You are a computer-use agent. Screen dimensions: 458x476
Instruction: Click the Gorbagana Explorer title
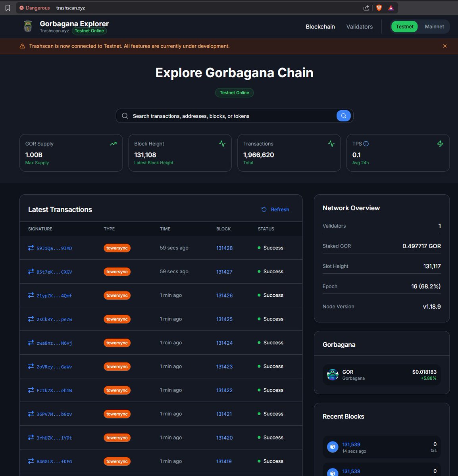(74, 24)
